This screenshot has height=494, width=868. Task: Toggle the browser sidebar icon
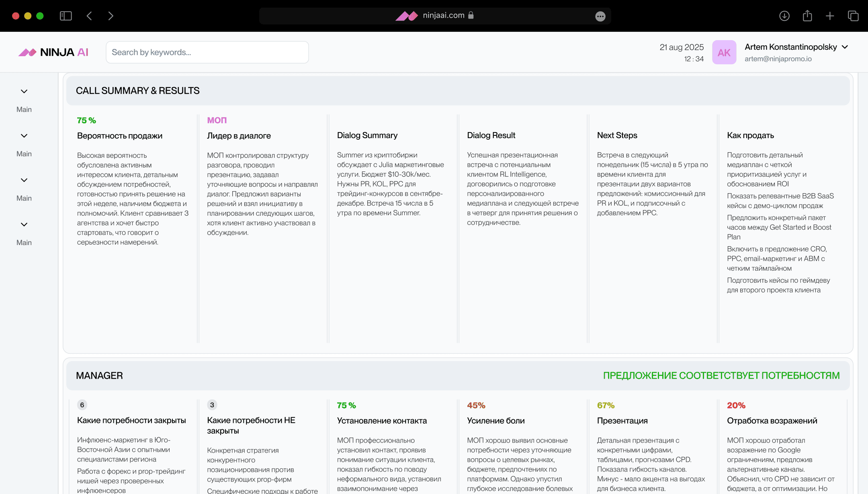(66, 16)
